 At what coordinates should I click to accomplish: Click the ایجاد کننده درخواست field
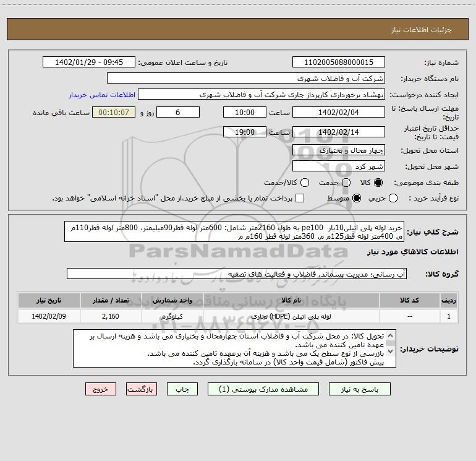[x=261, y=94]
